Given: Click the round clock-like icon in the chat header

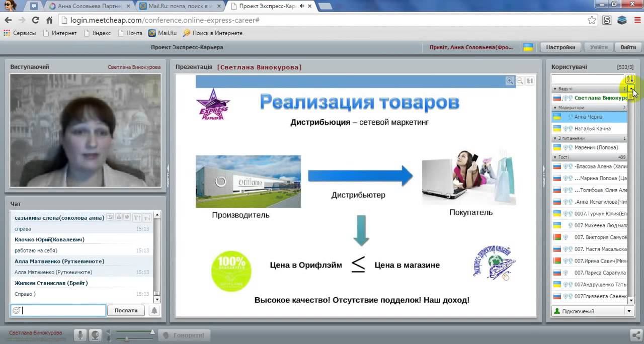Looking at the screenshot, I should pyautogui.click(x=127, y=217).
